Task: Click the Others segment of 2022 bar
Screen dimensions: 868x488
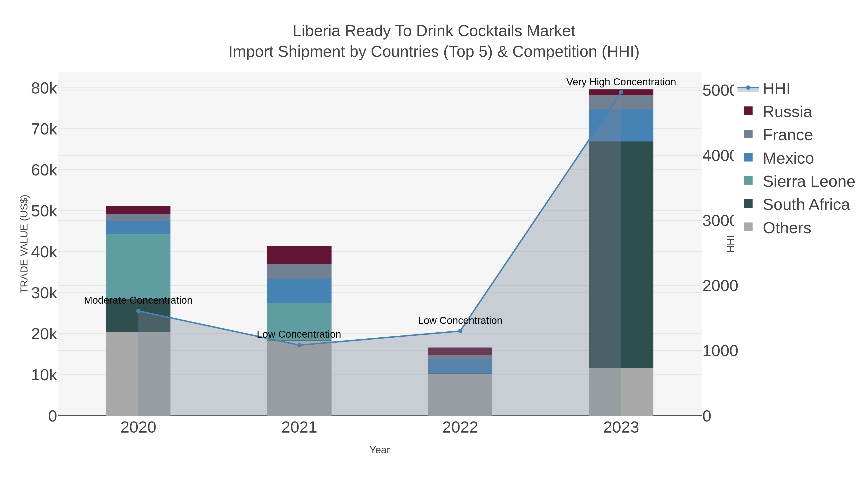Action: pos(460,395)
